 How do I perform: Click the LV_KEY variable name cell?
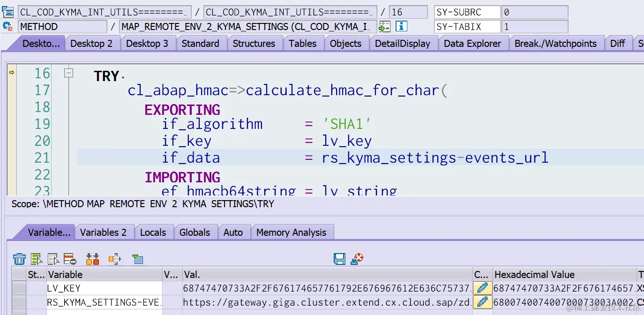(104, 288)
